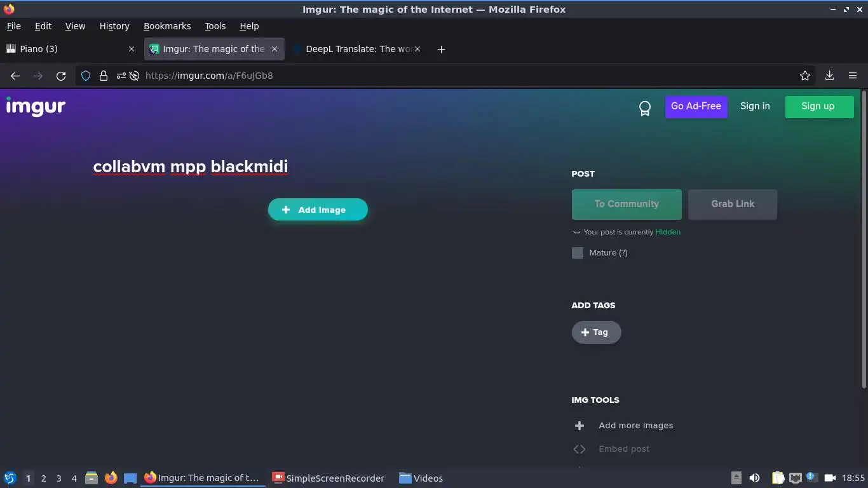Click the Sign in link
Image resolution: width=868 pixels, height=488 pixels.
point(755,106)
